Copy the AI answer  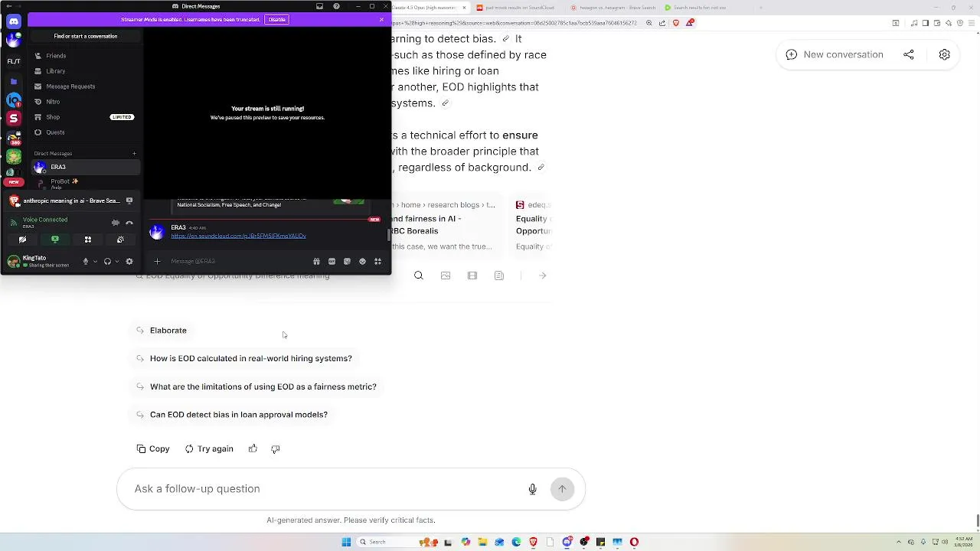(x=153, y=448)
